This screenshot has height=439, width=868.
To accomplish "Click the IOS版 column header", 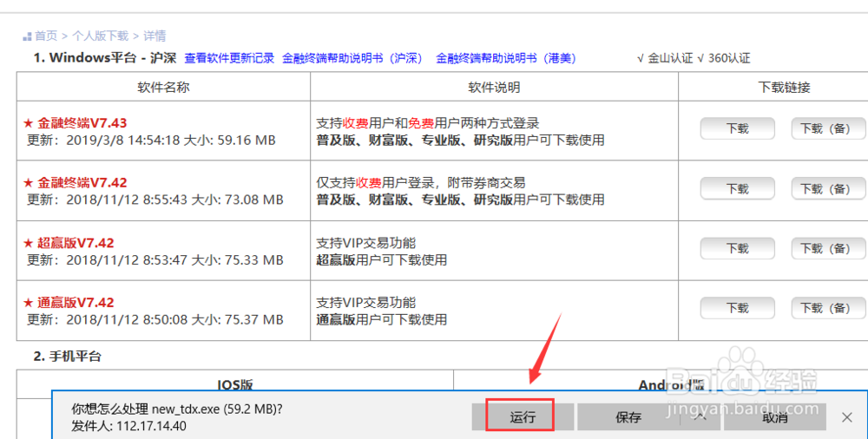I will (x=234, y=384).
